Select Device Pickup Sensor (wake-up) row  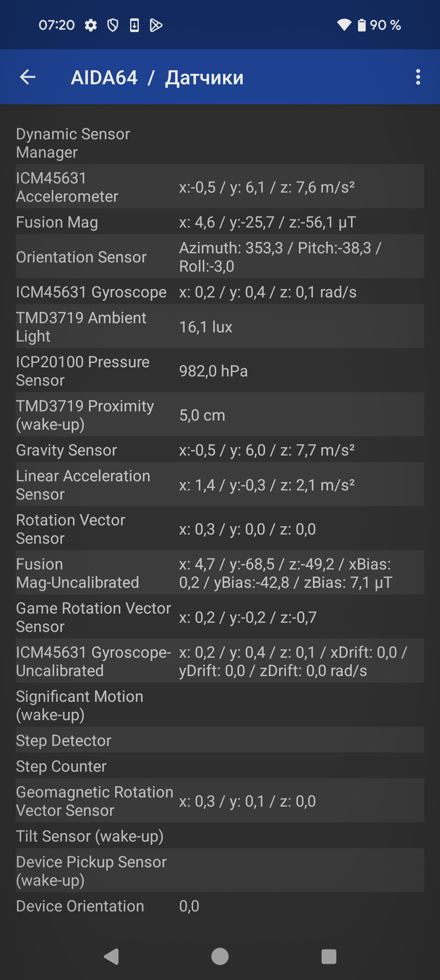pos(220,871)
